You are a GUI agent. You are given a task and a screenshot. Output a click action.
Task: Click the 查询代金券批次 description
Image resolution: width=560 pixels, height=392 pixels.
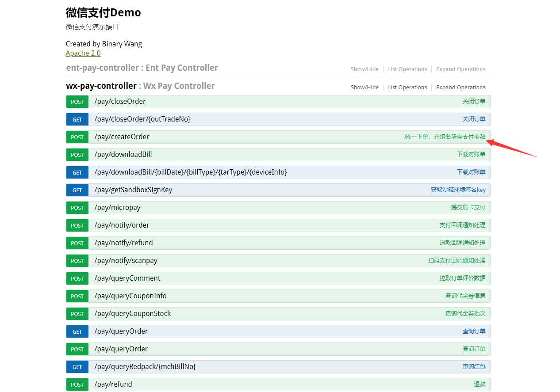click(465, 314)
